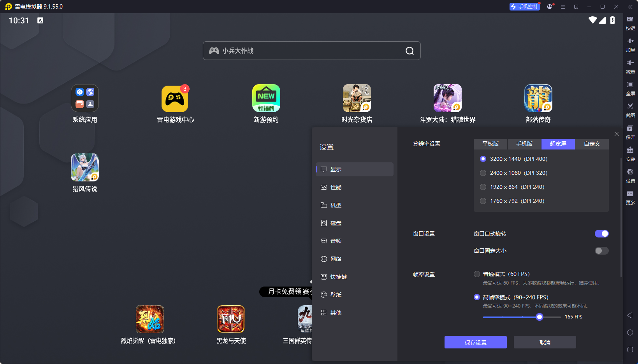638x364 pixels.
Task: Increase volume with the 加量 icon
Action: coord(631,45)
